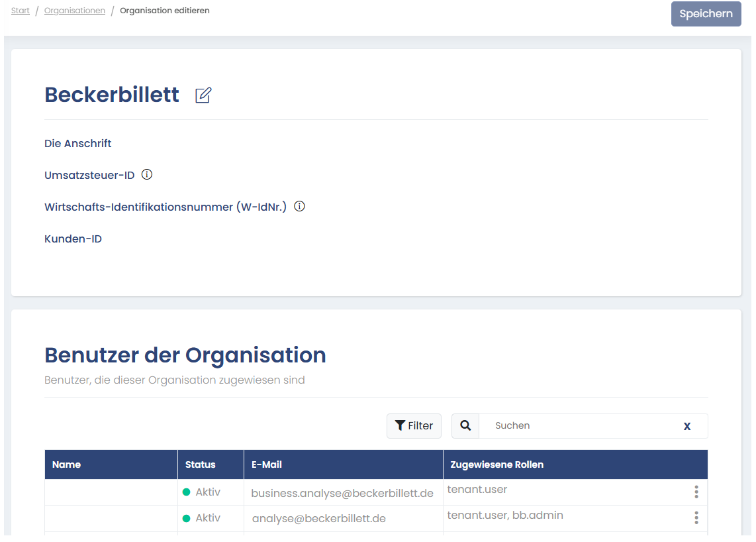Open three-dot menu for analyse@beckerbillett.de row
This screenshot has width=756, height=542.
coord(696,517)
